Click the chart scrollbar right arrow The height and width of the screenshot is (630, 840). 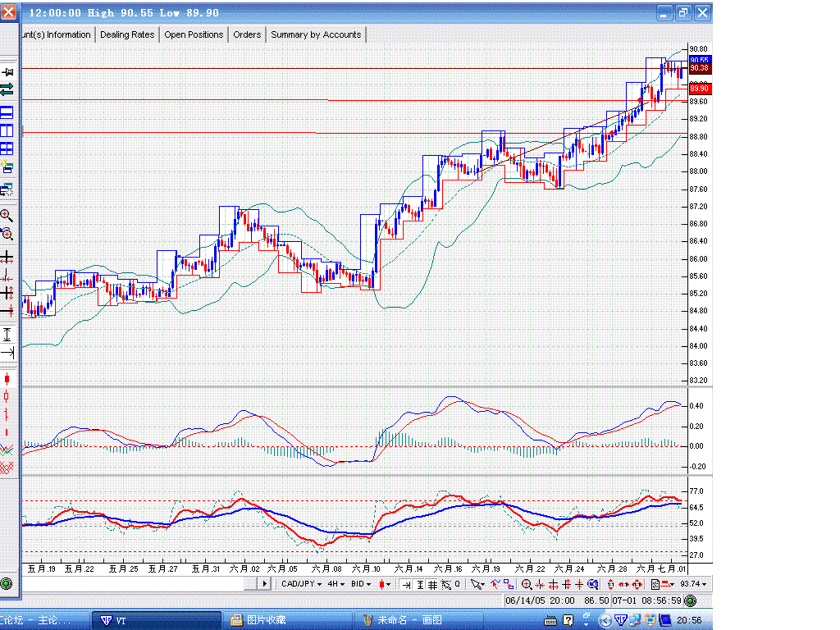(x=265, y=584)
